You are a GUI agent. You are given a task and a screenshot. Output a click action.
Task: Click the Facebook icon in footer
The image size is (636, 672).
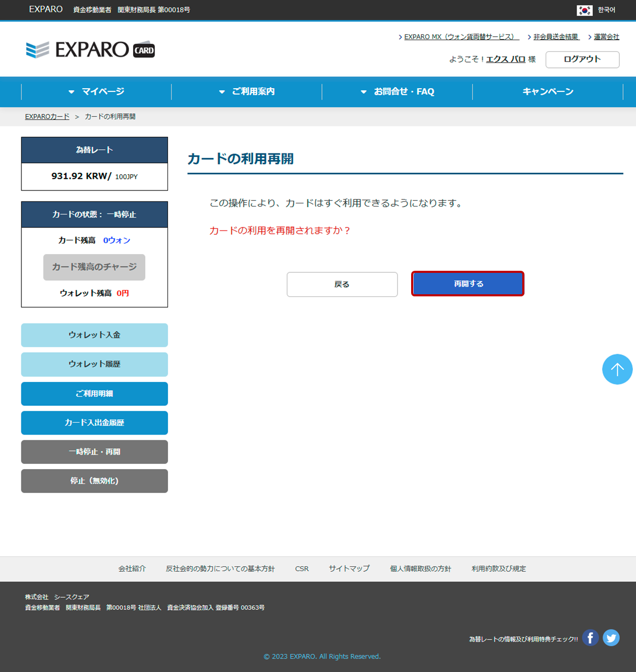click(x=590, y=638)
